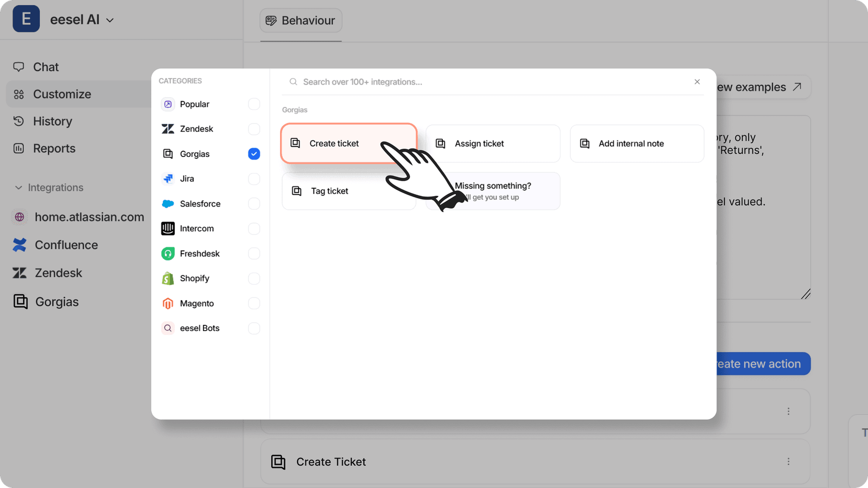The width and height of the screenshot is (868, 488).
Task: Click the Assign ticket card icon
Action: point(441,144)
